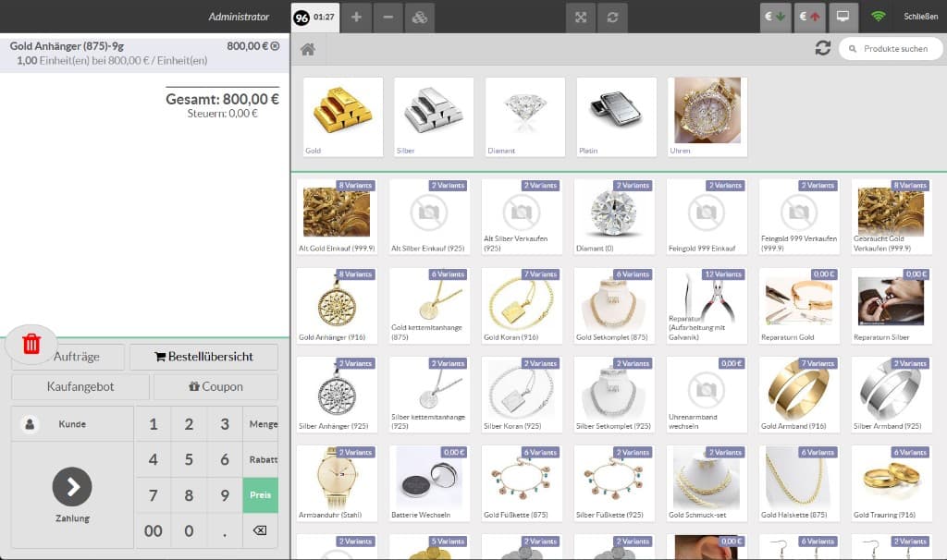Toggle fullscreen using the expand arrows icon
The width and height of the screenshot is (947, 560).
pos(581,17)
